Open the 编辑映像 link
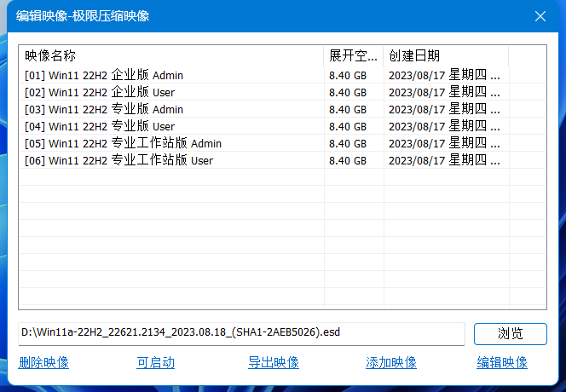Viewport: 566px width, 392px height. pos(502,363)
